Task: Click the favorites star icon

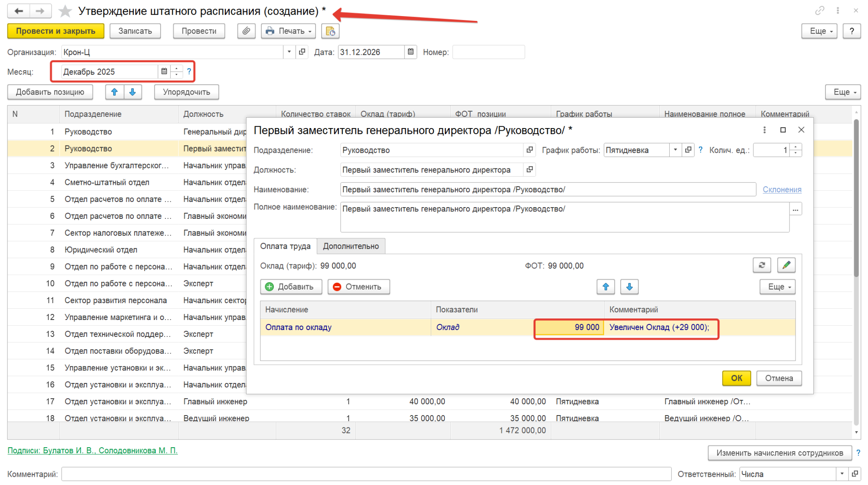Action: [x=65, y=11]
